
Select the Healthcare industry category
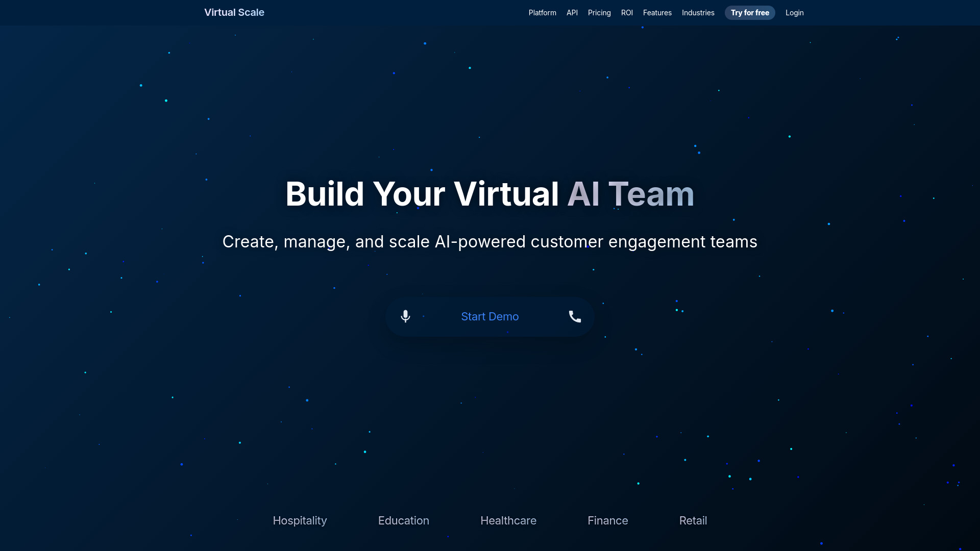[x=508, y=520]
